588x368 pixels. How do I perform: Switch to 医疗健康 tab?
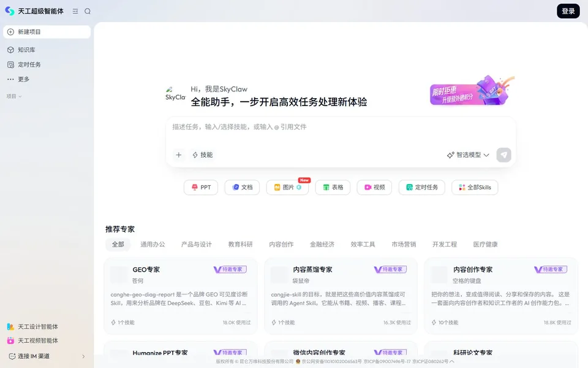pos(486,245)
